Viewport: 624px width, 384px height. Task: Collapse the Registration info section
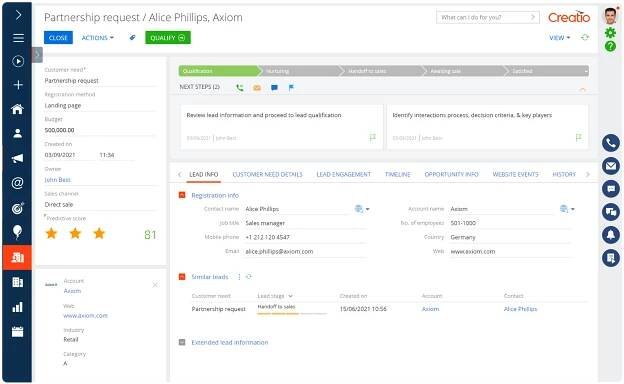point(182,195)
